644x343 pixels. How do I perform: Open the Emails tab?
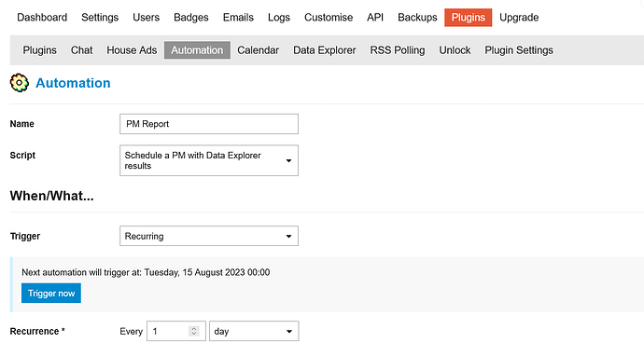tap(238, 17)
